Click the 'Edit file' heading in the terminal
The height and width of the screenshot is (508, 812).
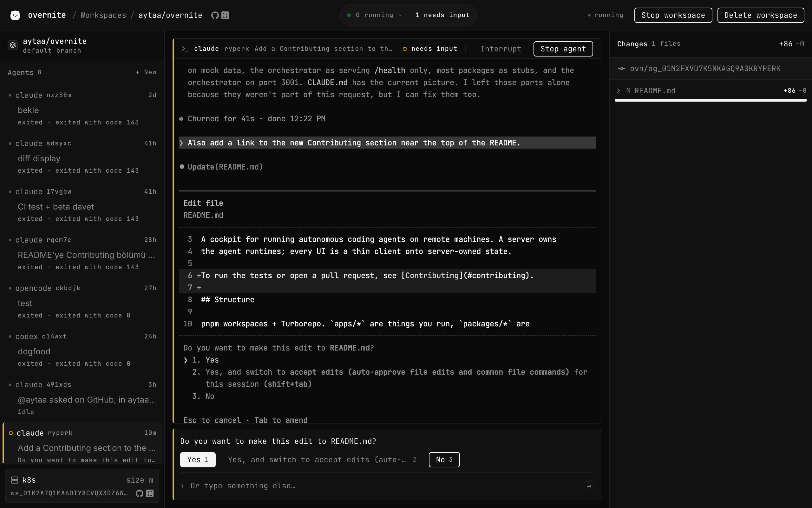click(203, 203)
